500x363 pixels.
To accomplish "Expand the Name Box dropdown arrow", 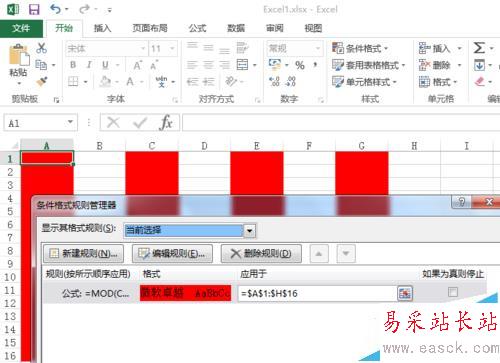I will (x=70, y=122).
